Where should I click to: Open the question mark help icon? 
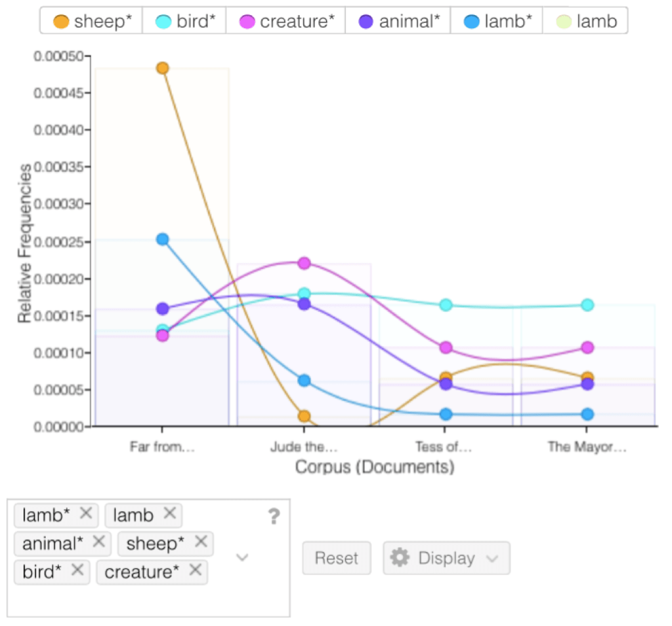(x=274, y=517)
